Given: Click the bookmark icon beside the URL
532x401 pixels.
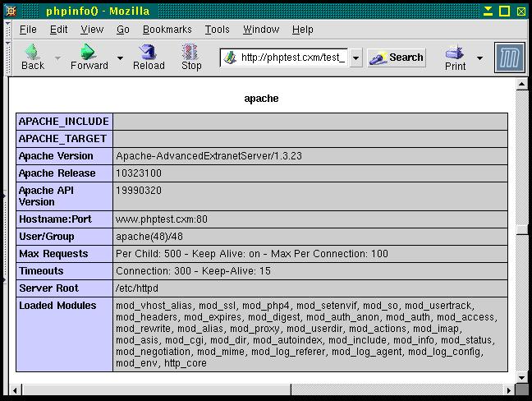Looking at the screenshot, I should [x=230, y=58].
